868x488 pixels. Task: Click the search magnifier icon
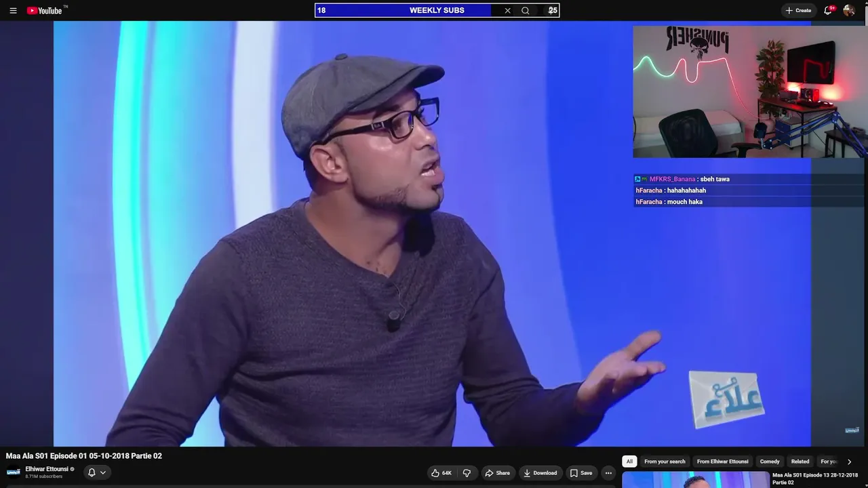click(526, 10)
